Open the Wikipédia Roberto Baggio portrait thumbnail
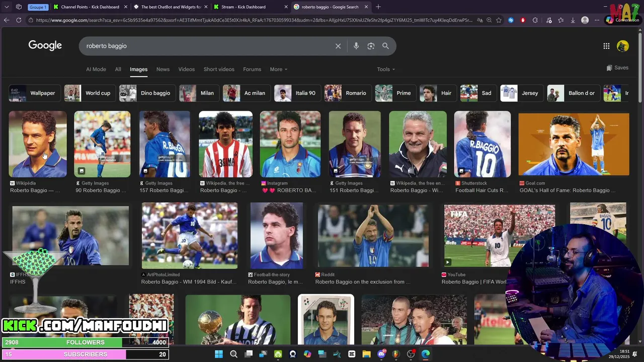 38,144
